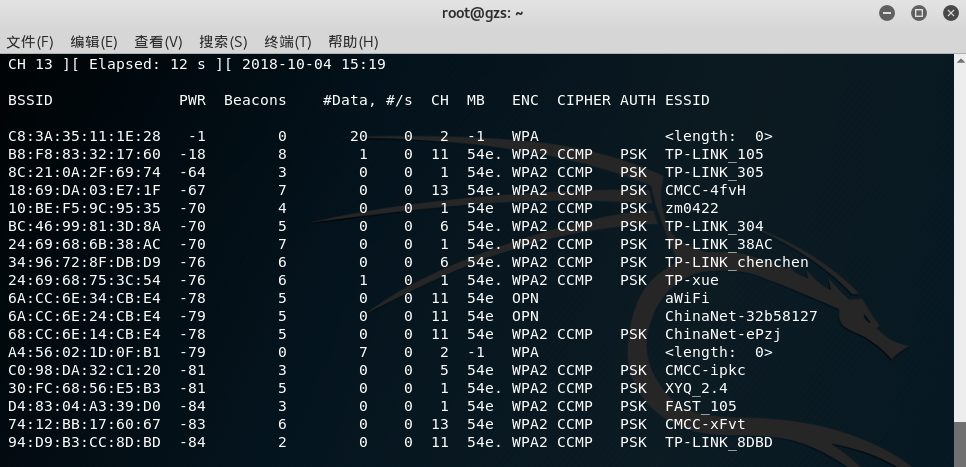This screenshot has height=467, width=966.
Task: Click BSSID 24:69:68:6B:38:AC
Action: coord(84,244)
